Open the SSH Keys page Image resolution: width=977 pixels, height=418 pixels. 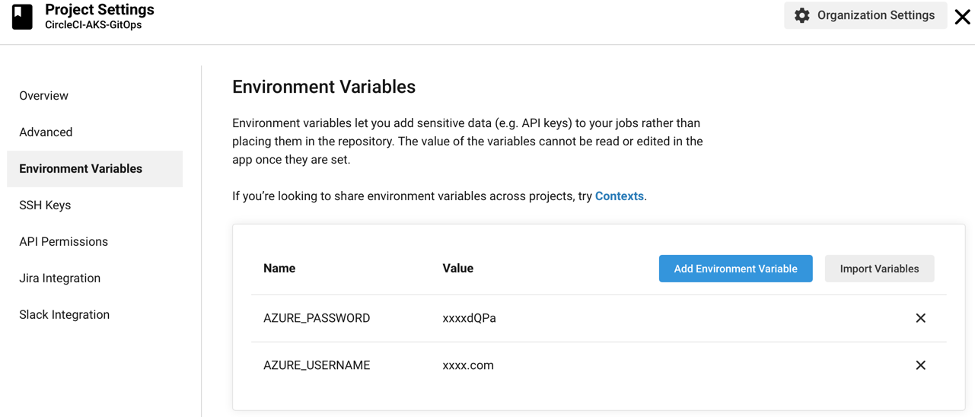coord(45,205)
